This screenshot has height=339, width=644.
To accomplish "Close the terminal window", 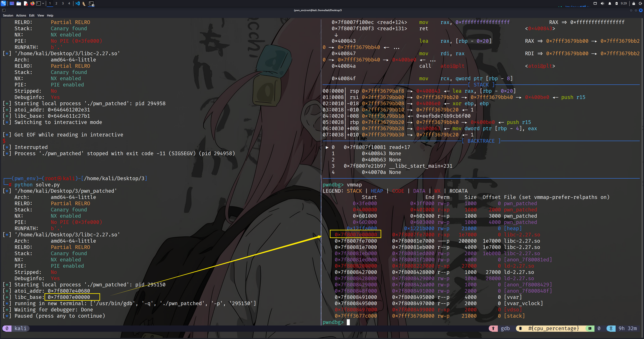I will [641, 10].
